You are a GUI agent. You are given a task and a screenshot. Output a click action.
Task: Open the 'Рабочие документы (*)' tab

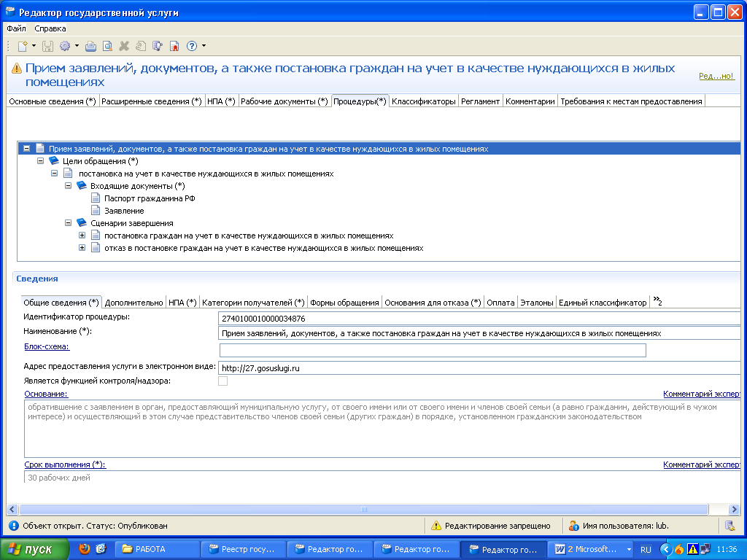pos(285,101)
